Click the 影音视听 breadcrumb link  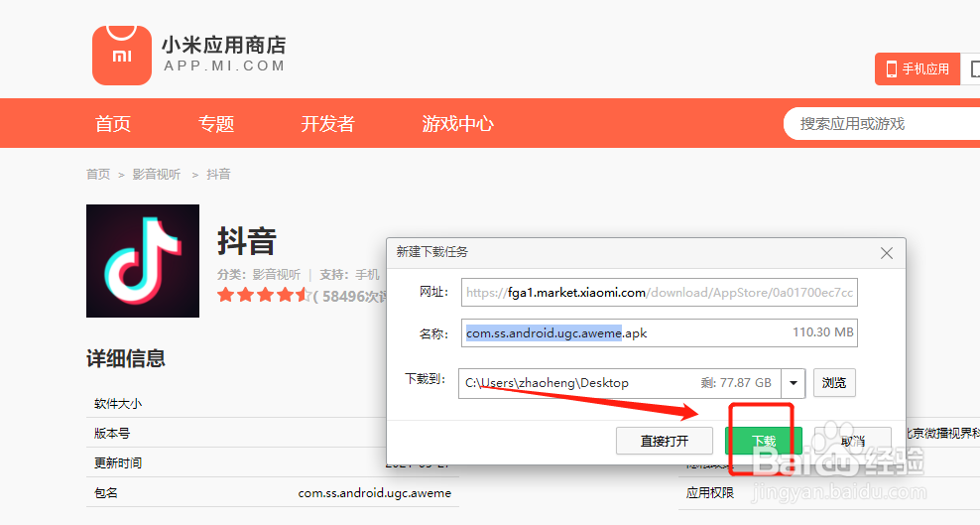[157, 175]
